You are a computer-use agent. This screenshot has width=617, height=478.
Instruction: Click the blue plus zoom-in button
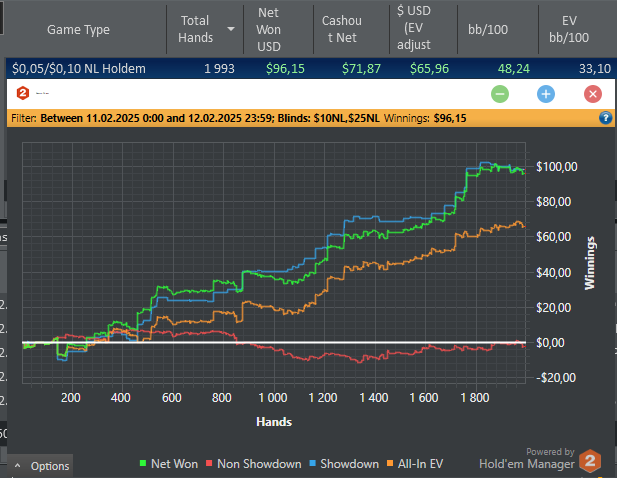[546, 94]
